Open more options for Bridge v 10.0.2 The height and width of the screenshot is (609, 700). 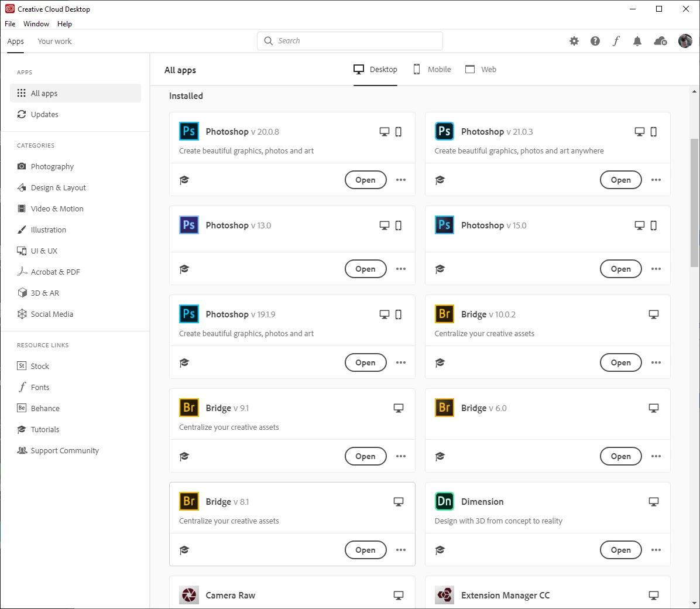(x=656, y=363)
